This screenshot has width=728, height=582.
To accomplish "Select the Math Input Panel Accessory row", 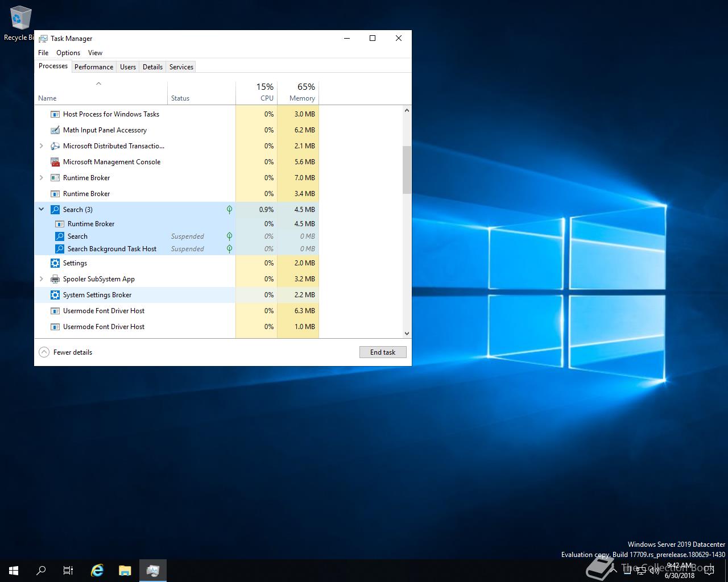I will [176, 130].
